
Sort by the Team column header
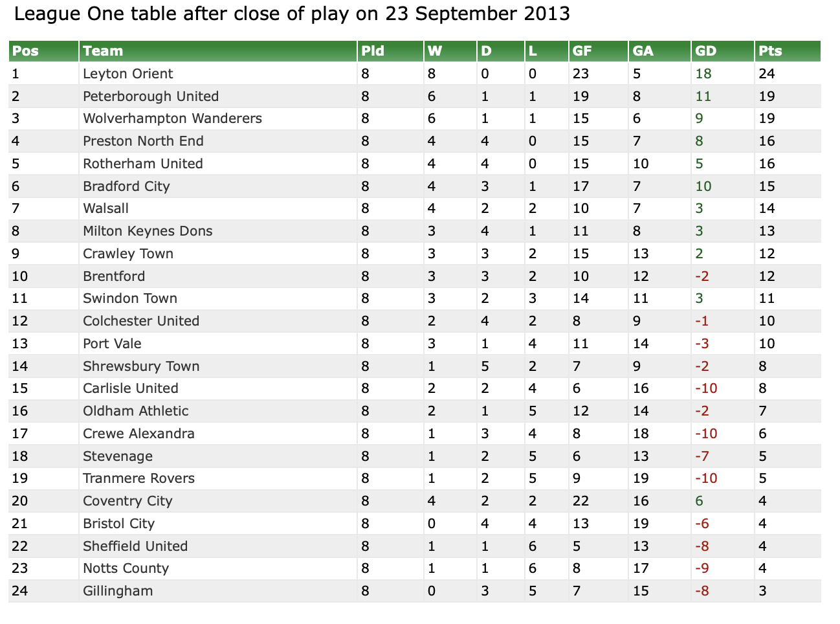103,51
